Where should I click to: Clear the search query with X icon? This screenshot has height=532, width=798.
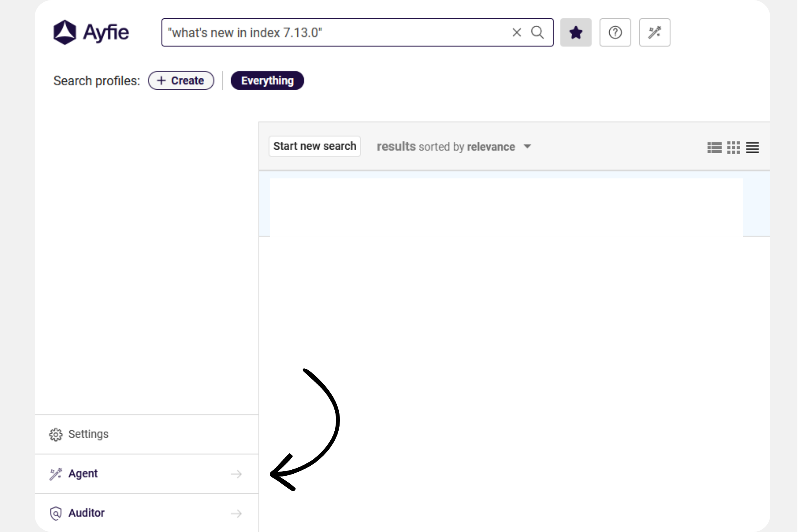click(x=516, y=32)
